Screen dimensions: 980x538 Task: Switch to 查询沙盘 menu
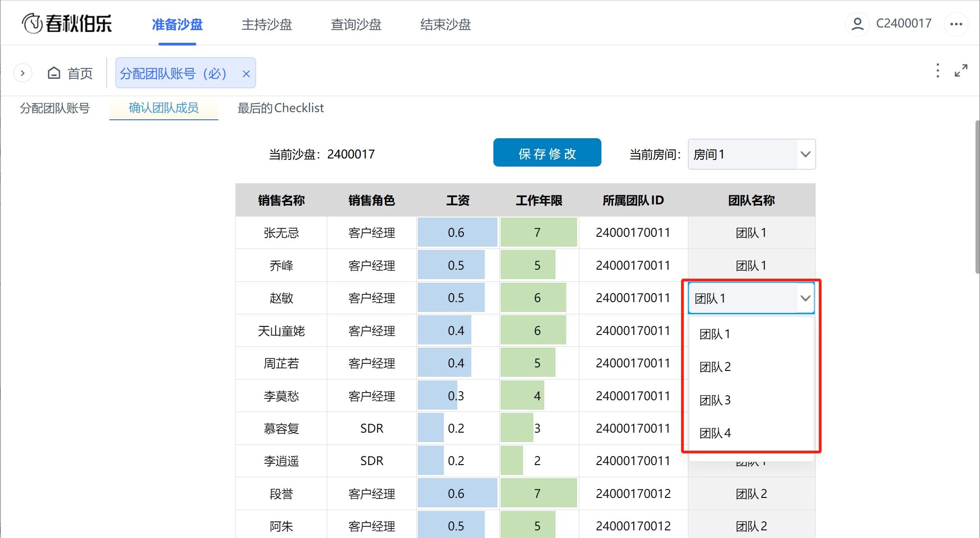tap(356, 24)
